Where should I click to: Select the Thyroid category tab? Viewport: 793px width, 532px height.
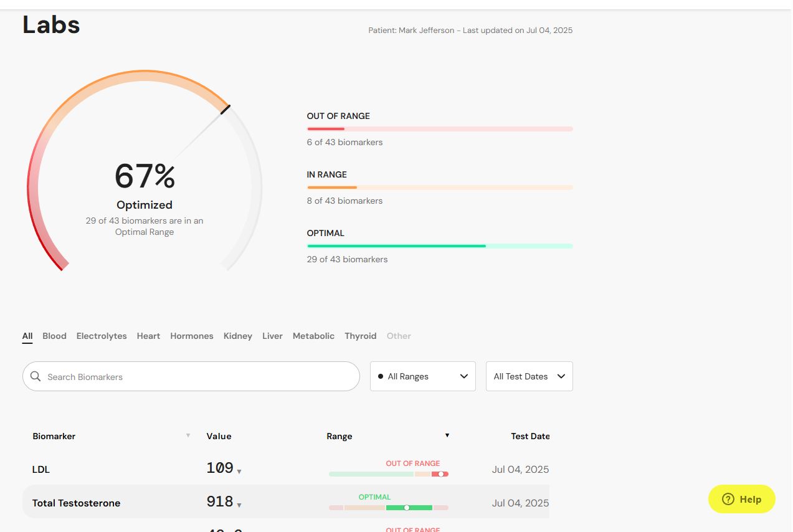coord(361,336)
